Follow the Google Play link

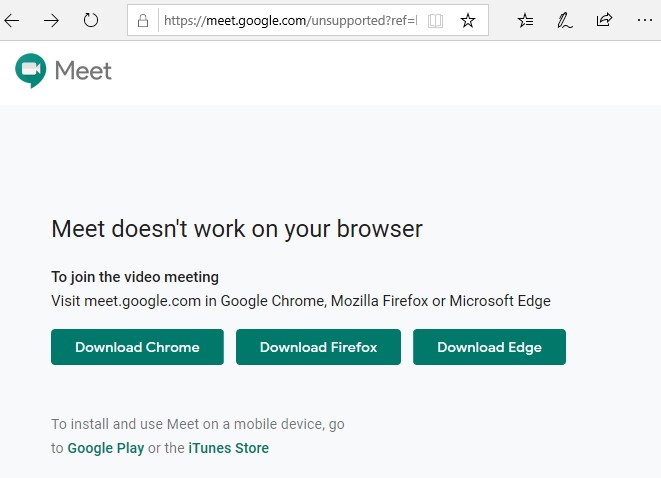click(105, 448)
